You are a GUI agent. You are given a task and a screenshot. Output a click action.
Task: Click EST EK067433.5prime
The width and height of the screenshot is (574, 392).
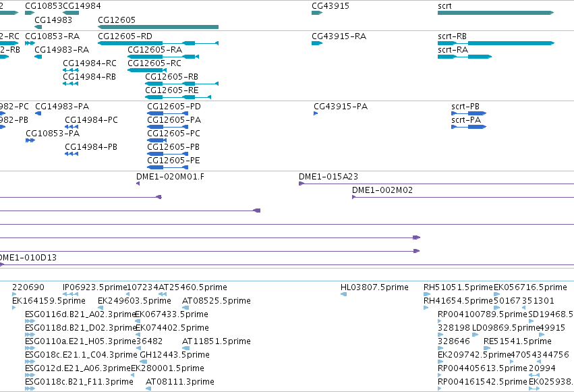tap(138, 321)
